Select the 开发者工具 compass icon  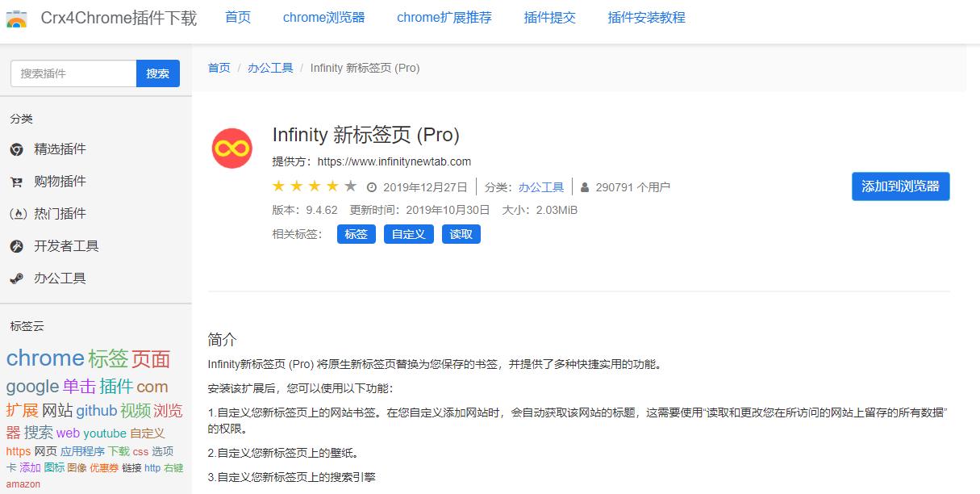tap(17, 246)
